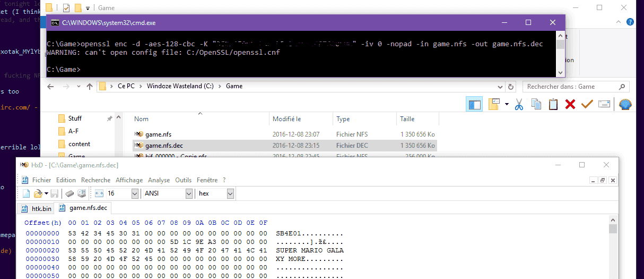The height and width of the screenshot is (279, 644).
Task: Open the Analyse menu in HxD
Action: tap(159, 180)
